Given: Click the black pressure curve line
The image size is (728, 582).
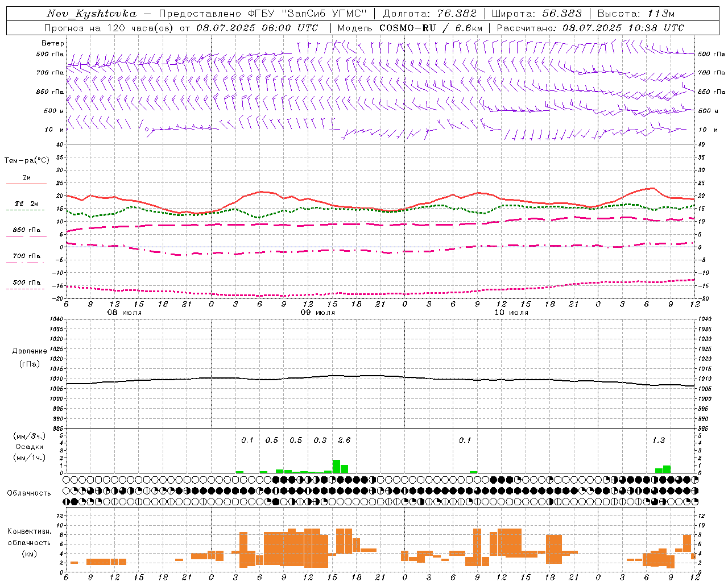Looking at the screenshot, I should pos(380,376).
